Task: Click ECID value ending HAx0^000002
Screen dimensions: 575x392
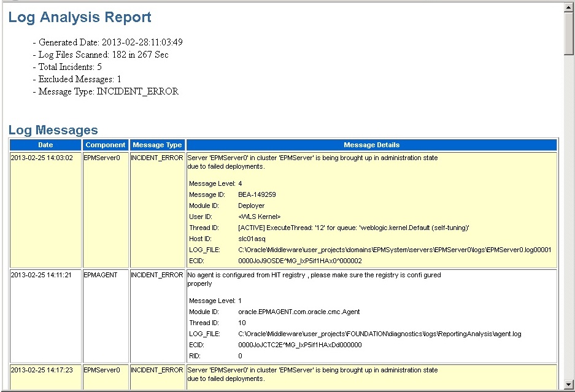Action: (x=300, y=261)
